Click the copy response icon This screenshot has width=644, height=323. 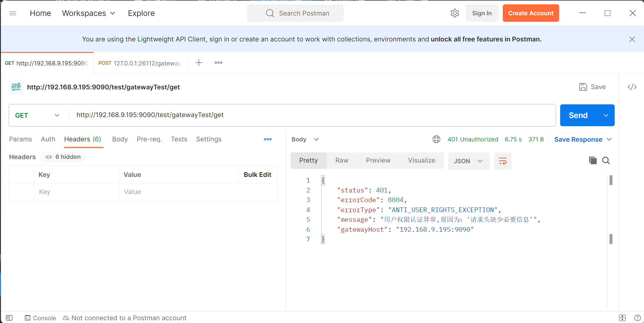(x=593, y=160)
